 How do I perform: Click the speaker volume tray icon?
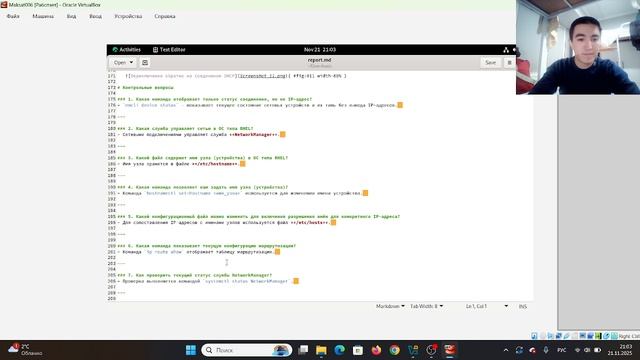[587, 350]
